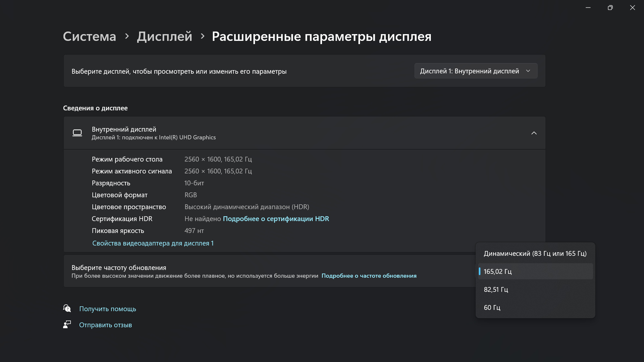This screenshot has width=644, height=362.
Task: Open the Дисплей 1: Внутренний дисплей dropdown
Action: click(476, 71)
